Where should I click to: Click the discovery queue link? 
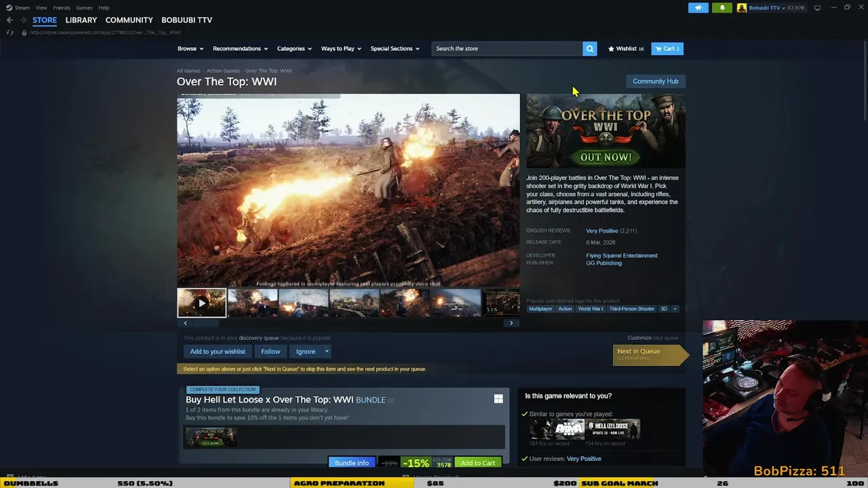pyautogui.click(x=259, y=338)
